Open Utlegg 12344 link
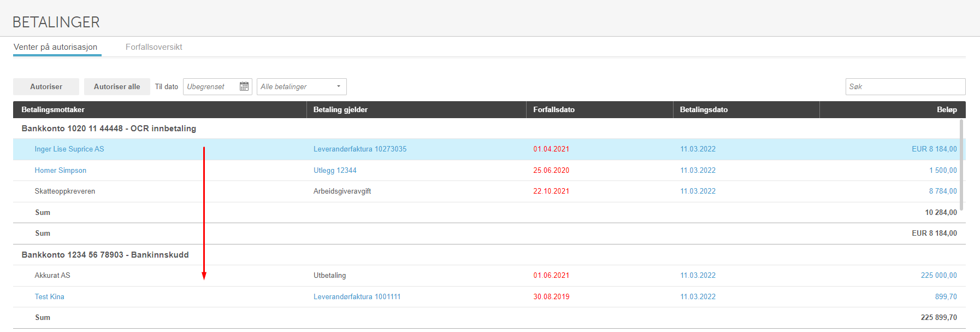 335,170
